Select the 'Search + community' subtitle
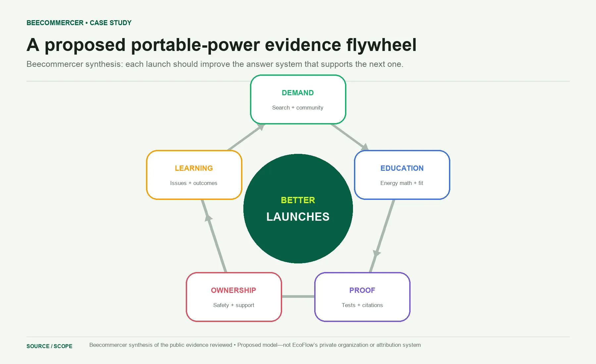Screen dimensions: 596x364 (298, 108)
